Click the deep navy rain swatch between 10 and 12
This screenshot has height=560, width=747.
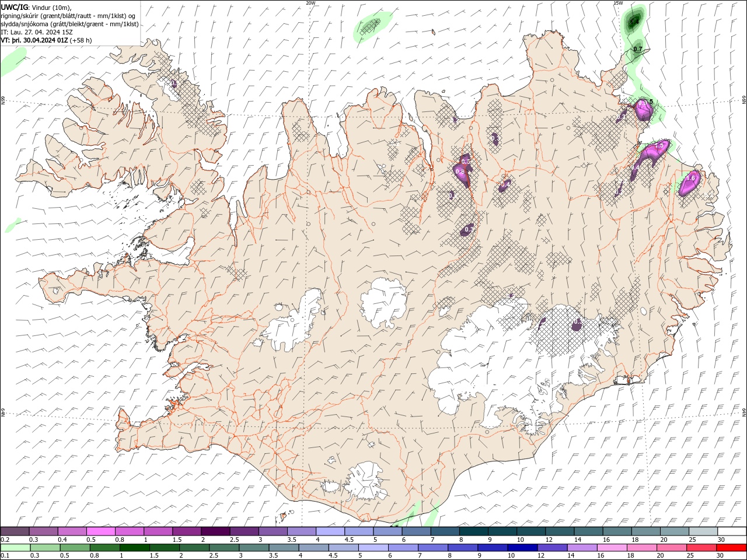[522, 548]
